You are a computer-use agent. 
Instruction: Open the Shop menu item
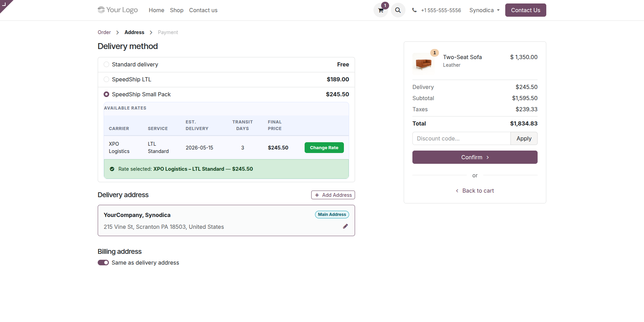pos(177,10)
